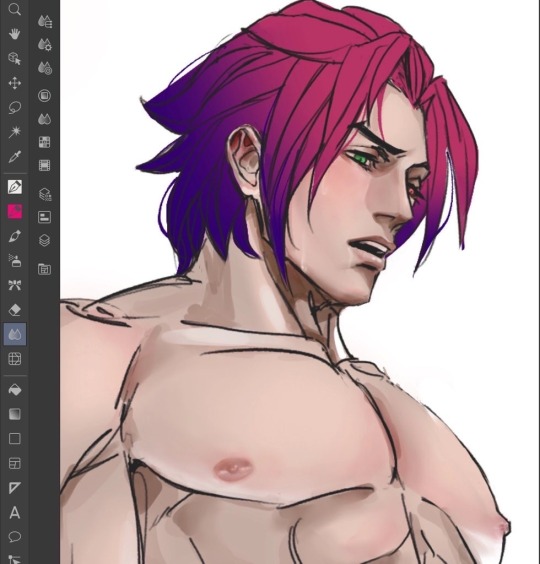Select the Pen nib tool with white background
This screenshot has height=564, width=540.
15,187
